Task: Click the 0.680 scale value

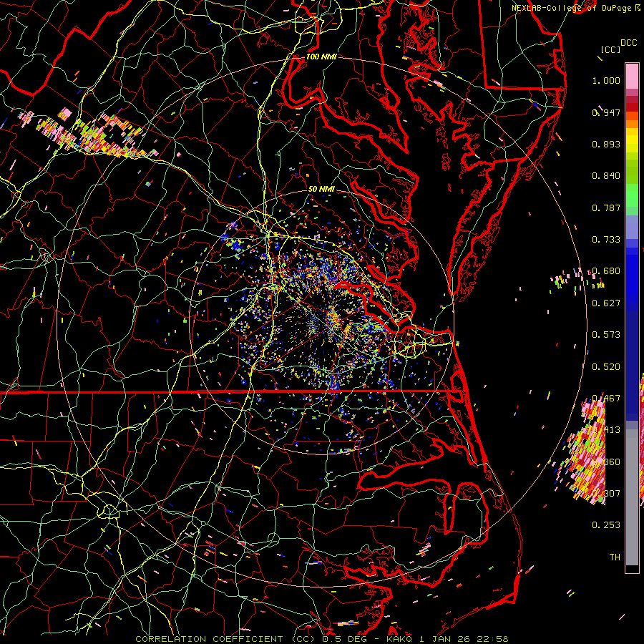Action: pyautogui.click(x=606, y=271)
